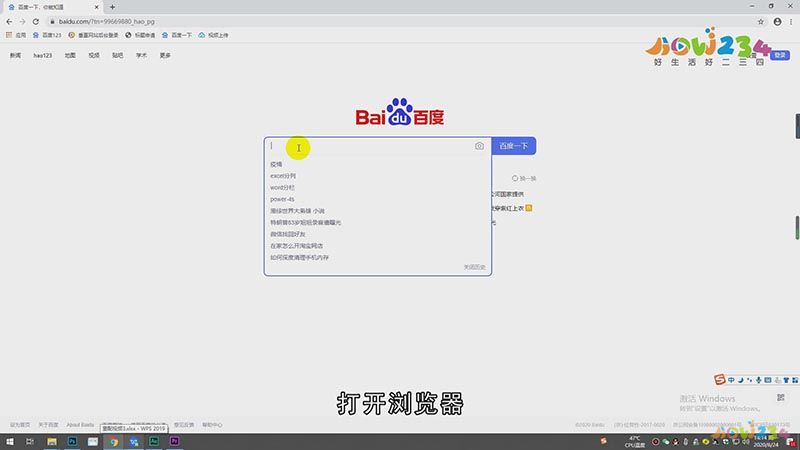Open Task View on the taskbar
Viewport: 800px width, 450px height.
coord(30,441)
